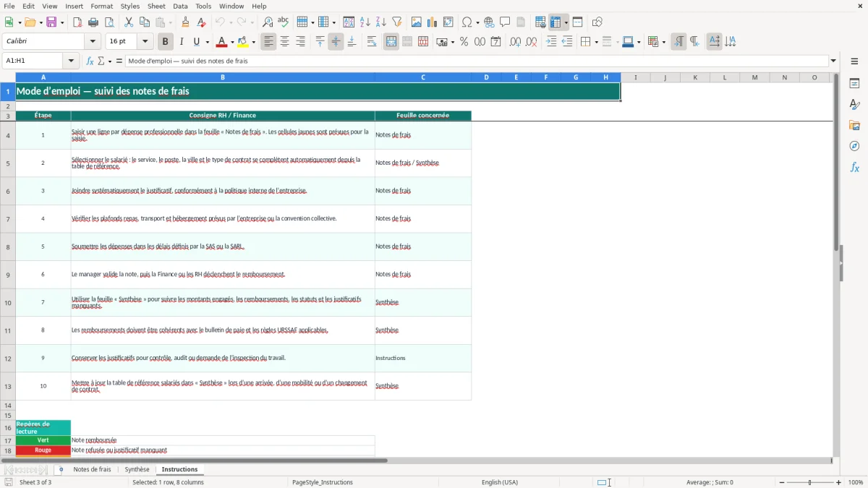Open the Font Size dropdown
This screenshot has height=488, width=868.
pos(145,42)
